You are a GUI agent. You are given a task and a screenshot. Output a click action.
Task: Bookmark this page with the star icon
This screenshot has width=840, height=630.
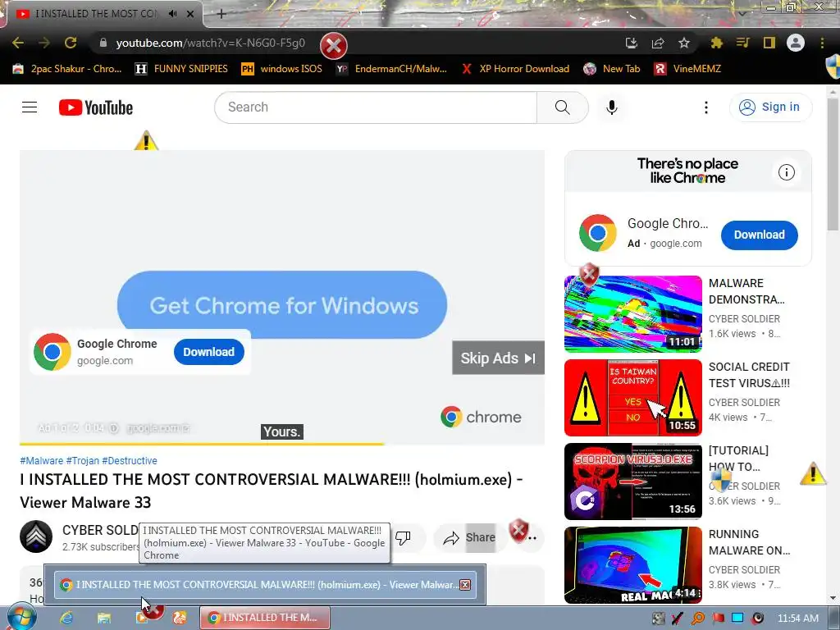[684, 43]
